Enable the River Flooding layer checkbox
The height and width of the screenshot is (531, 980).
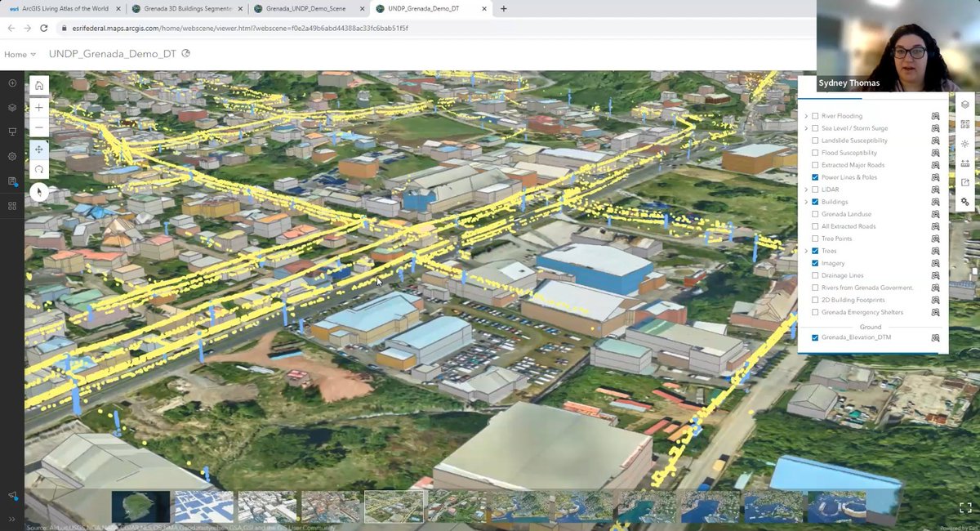[815, 116]
